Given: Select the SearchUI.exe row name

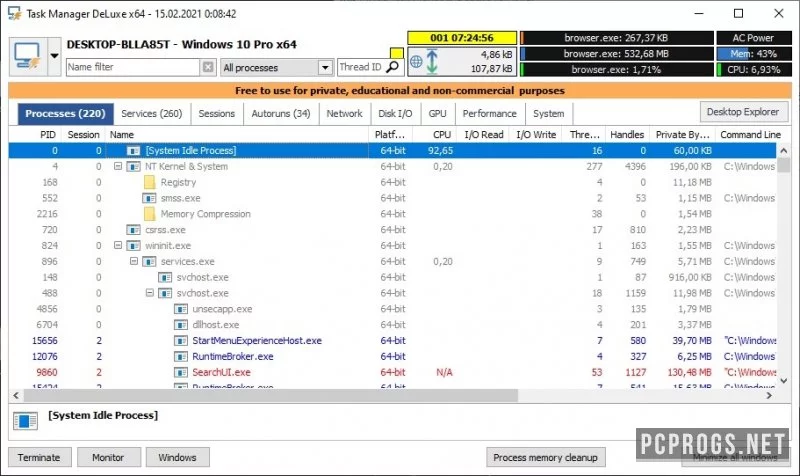Looking at the screenshot, I should (221, 372).
